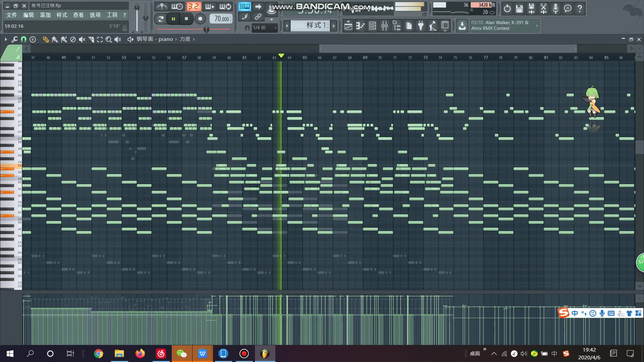Viewport: 644px width, 362px height.
Task: Save the project
Action: [x=519, y=9]
